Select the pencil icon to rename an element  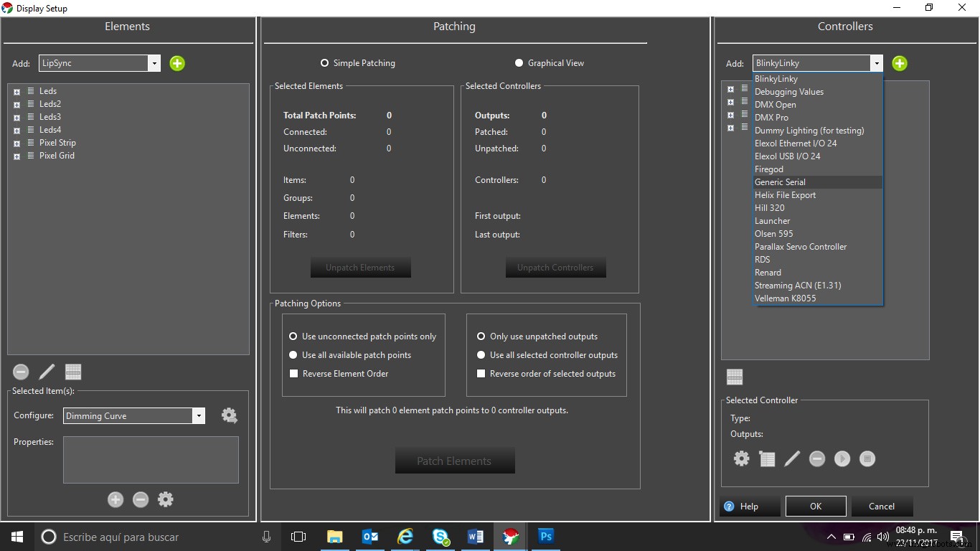point(47,372)
